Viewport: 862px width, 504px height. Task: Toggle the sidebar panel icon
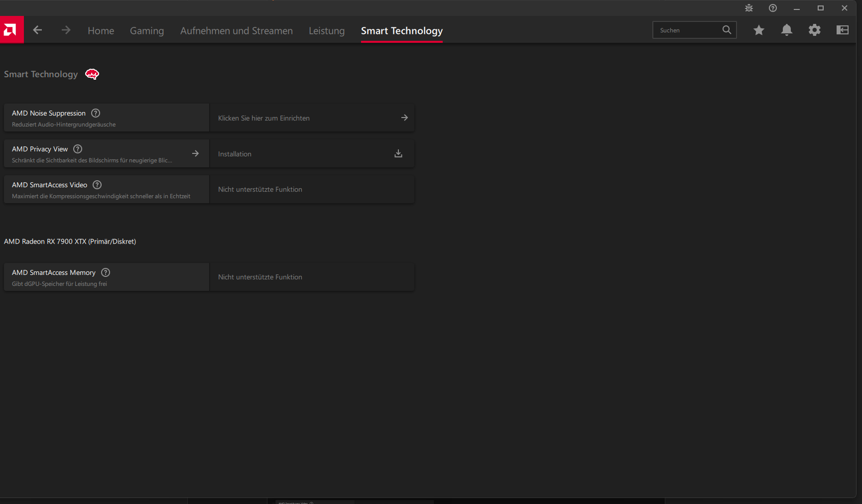click(x=843, y=30)
